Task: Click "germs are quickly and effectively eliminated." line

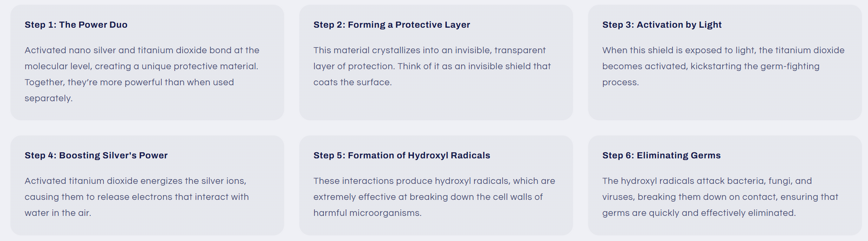Action: coord(699,213)
